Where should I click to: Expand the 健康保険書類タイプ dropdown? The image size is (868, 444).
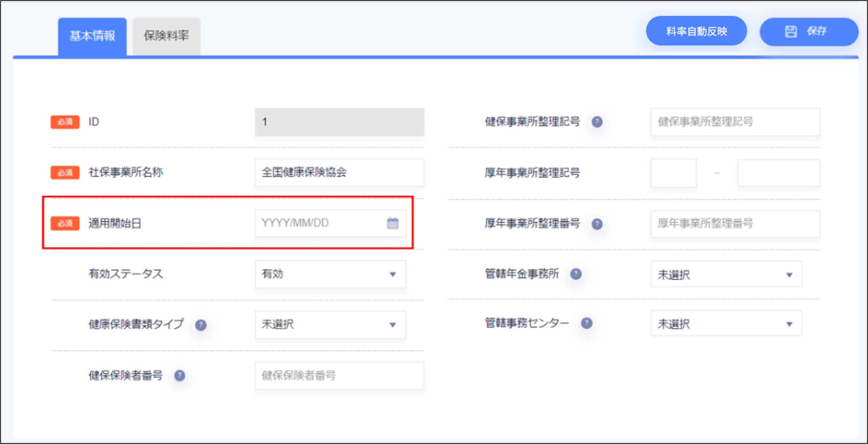[330, 325]
